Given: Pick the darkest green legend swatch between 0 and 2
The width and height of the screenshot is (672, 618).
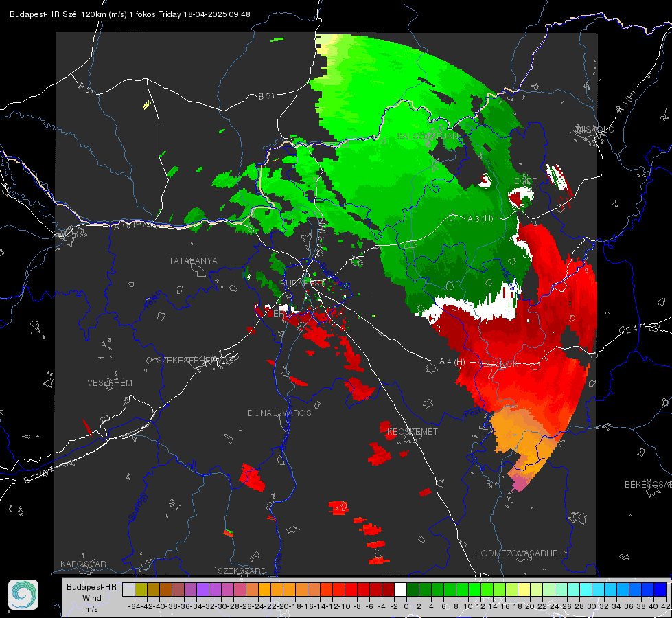Looking at the screenshot, I should (413, 590).
